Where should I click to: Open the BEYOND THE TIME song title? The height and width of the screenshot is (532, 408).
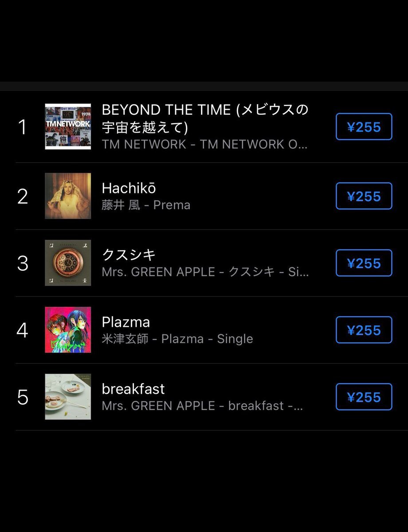(205, 118)
